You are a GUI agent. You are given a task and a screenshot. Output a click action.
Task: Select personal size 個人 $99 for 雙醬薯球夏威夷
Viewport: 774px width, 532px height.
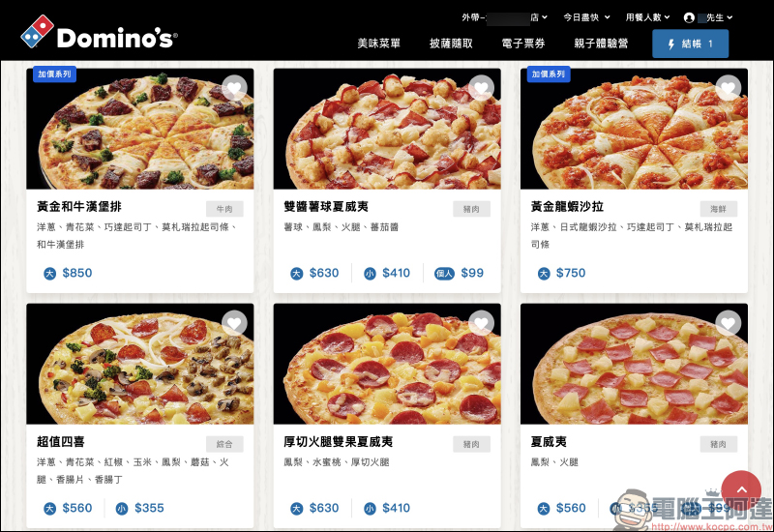tap(459, 273)
